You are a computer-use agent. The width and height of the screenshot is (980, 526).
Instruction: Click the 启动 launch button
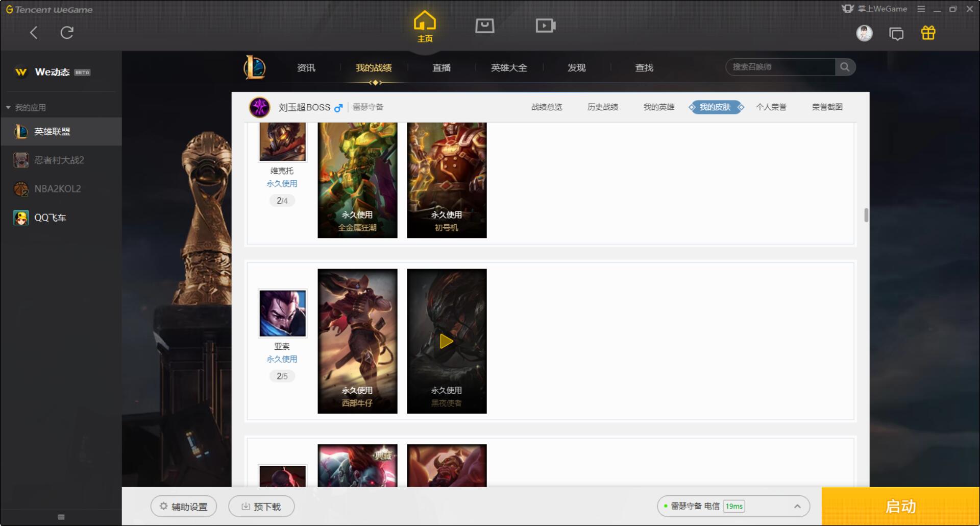[900, 506]
